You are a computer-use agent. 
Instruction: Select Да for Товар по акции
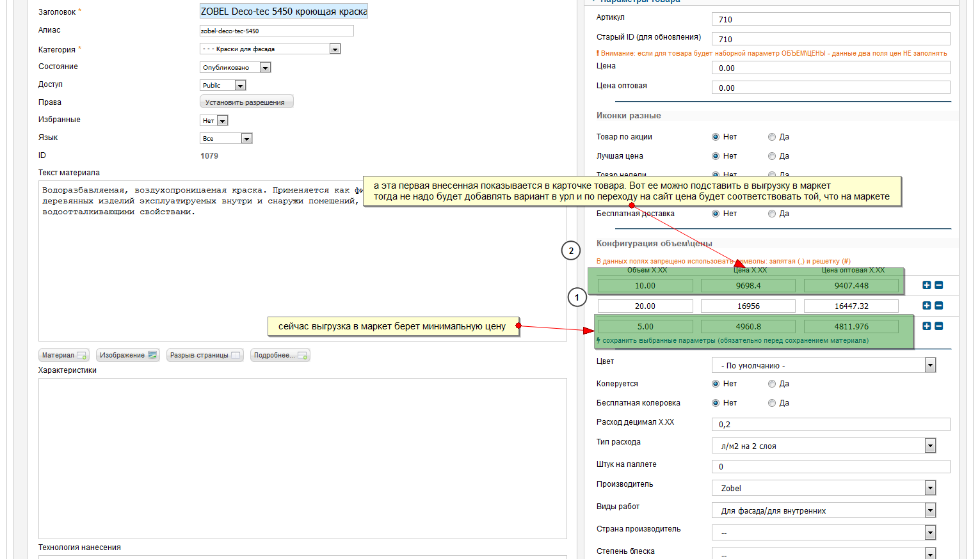pos(772,137)
